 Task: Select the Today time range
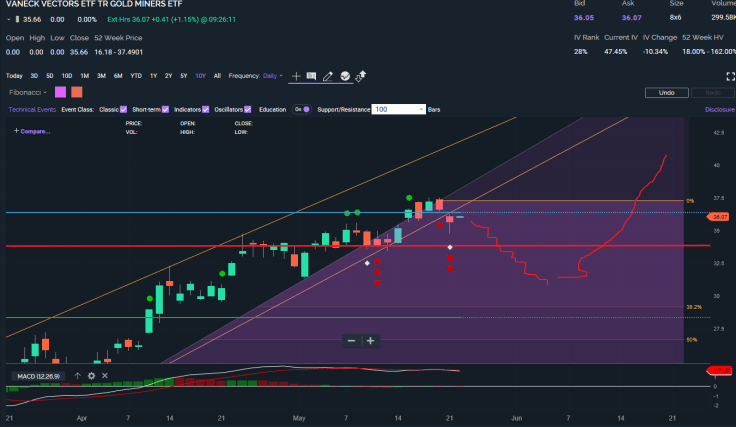[x=14, y=76]
